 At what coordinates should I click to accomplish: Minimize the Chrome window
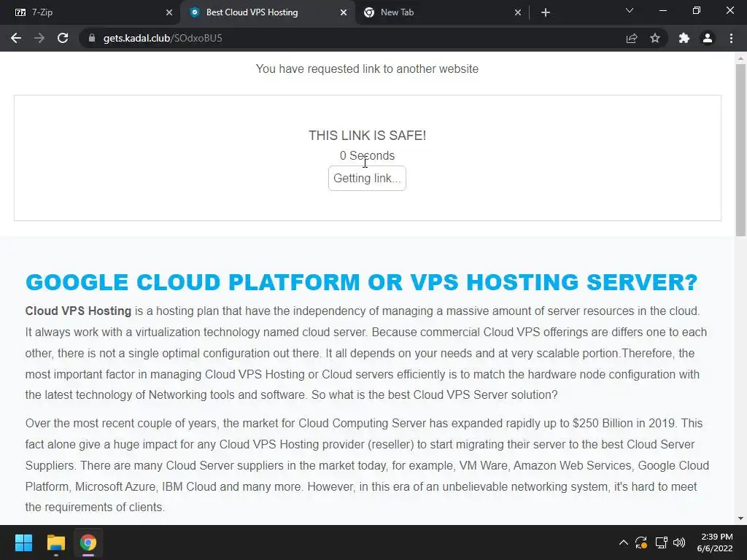[662, 10]
